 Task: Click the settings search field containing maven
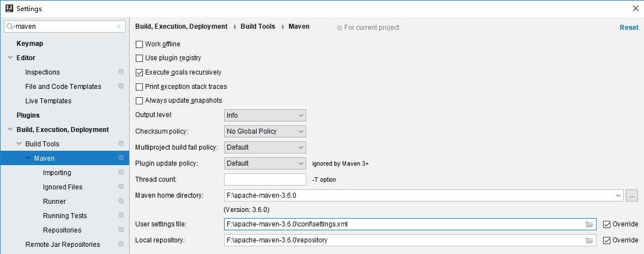coord(65,27)
